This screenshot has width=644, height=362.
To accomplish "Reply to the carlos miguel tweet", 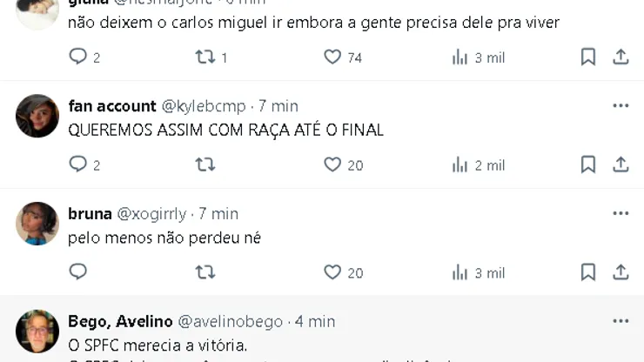I will pos(78,57).
